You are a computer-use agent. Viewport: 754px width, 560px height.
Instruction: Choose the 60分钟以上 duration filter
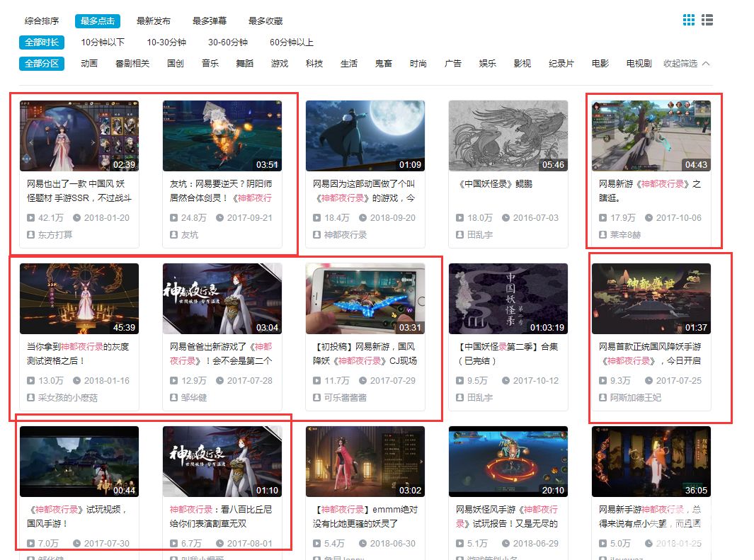tap(292, 42)
